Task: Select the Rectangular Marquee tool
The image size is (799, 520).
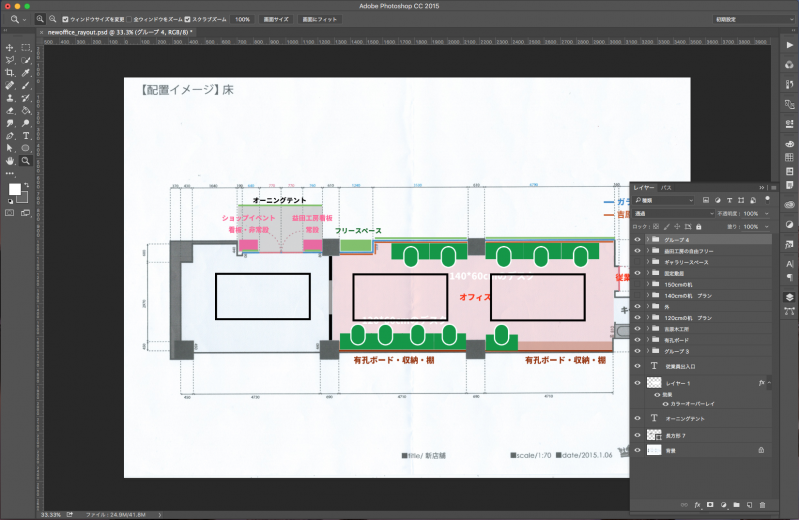Action: click(25, 47)
